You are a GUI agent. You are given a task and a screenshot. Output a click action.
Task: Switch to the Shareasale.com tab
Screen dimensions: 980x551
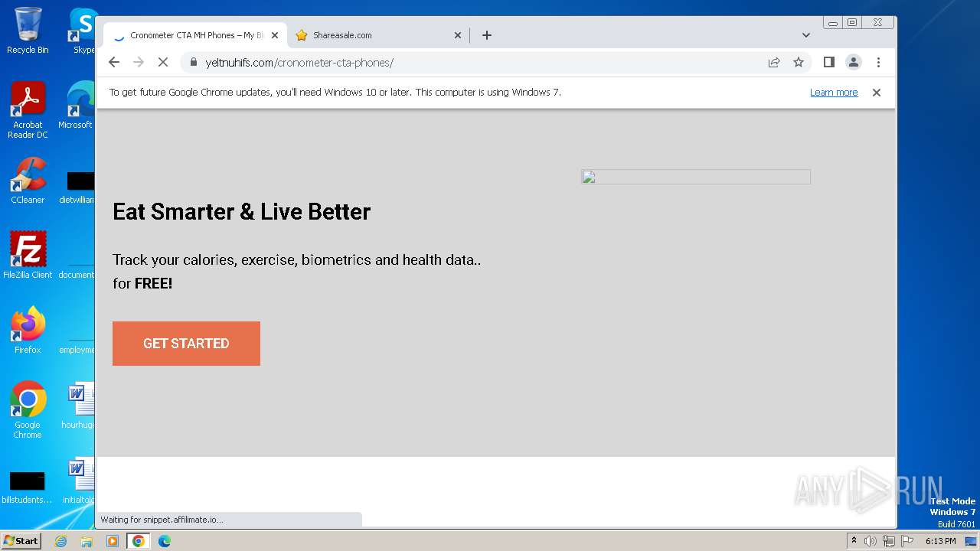(379, 35)
